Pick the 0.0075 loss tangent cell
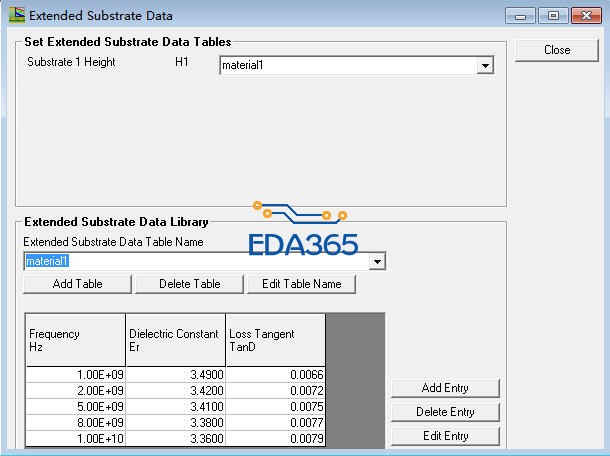The height and width of the screenshot is (456, 610). (x=275, y=407)
